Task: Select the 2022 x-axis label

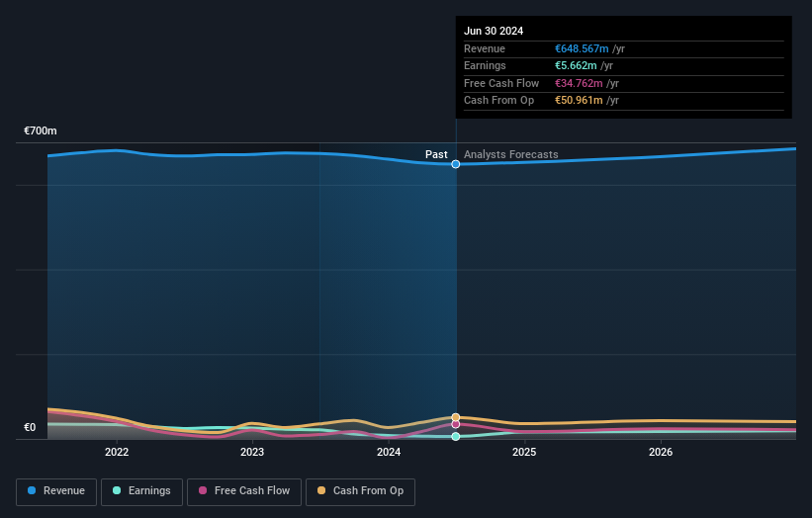Action: pos(117,452)
